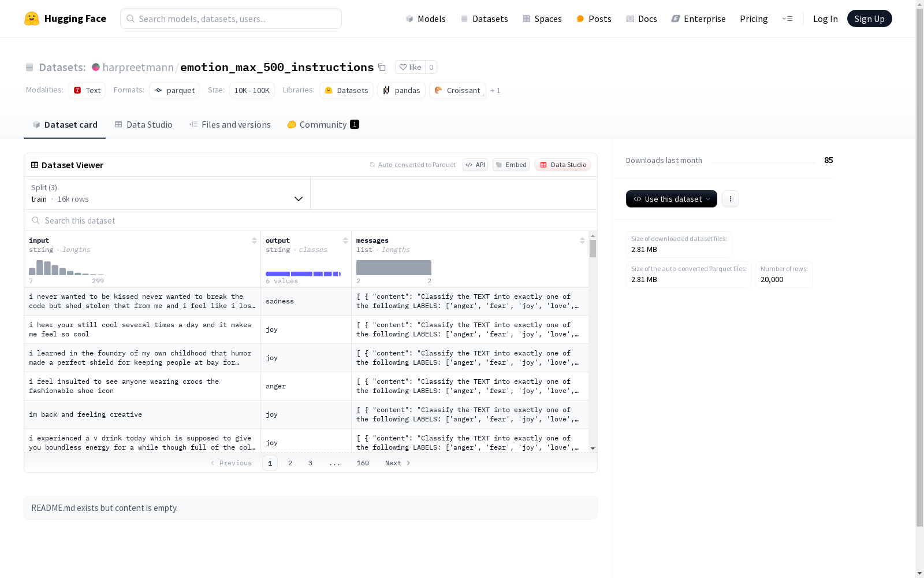Image resolution: width=924 pixels, height=578 pixels.
Task: Go to page 3 of the table
Action: [x=310, y=463]
